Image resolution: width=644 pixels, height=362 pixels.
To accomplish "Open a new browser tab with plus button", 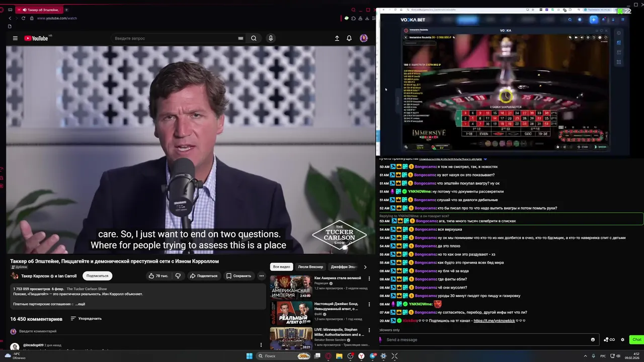I will [66, 10].
